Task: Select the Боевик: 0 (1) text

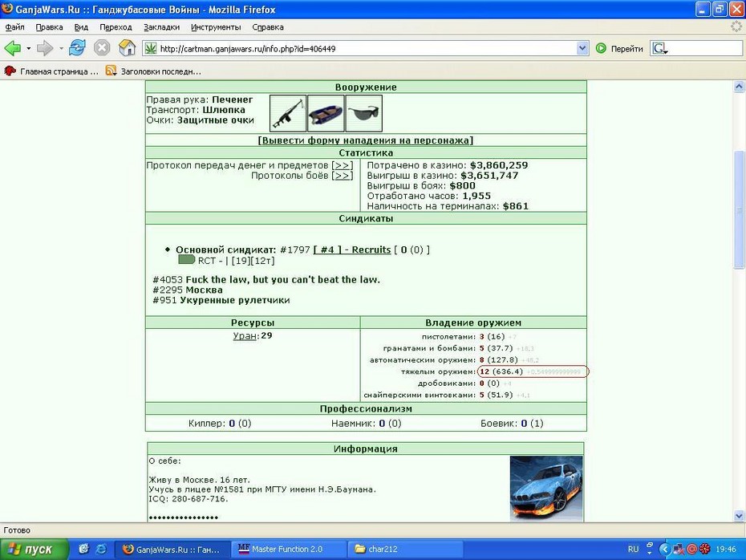Action: [x=512, y=424]
